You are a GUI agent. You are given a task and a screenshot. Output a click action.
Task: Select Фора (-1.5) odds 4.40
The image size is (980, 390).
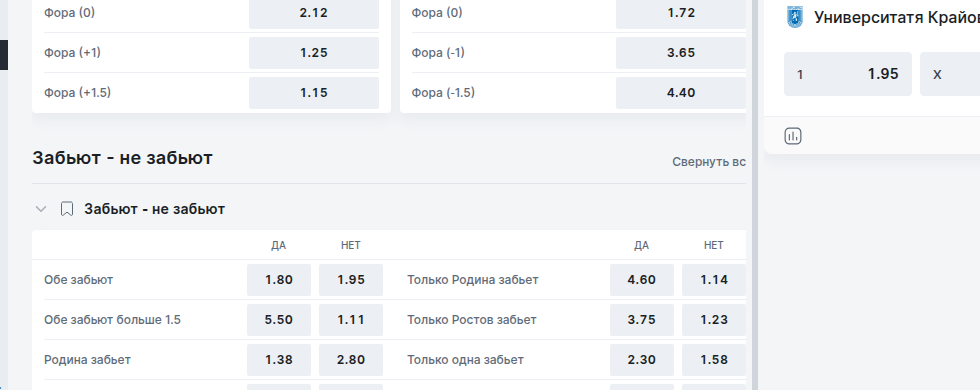(x=681, y=93)
